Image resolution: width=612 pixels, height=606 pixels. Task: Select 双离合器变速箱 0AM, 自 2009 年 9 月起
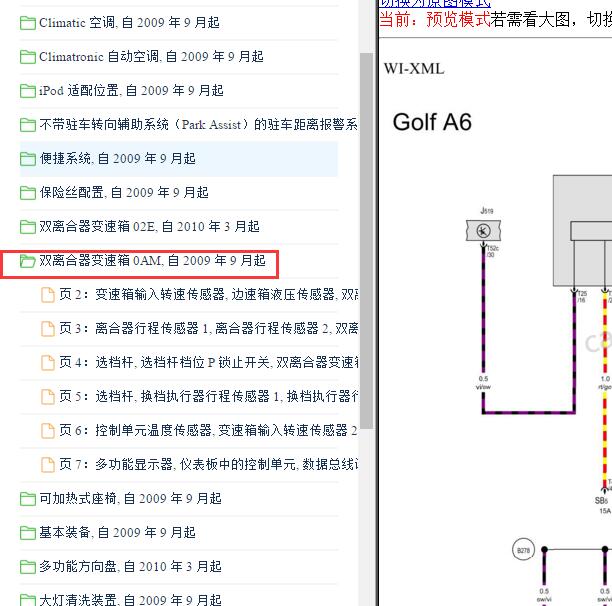point(152,260)
